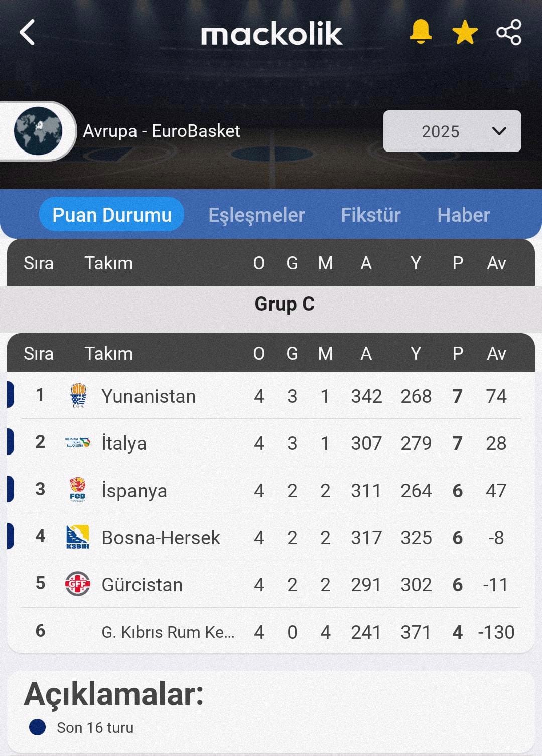Switch to the Eşleşmeler tab
Screen dimensions: 542x756
click(x=256, y=215)
